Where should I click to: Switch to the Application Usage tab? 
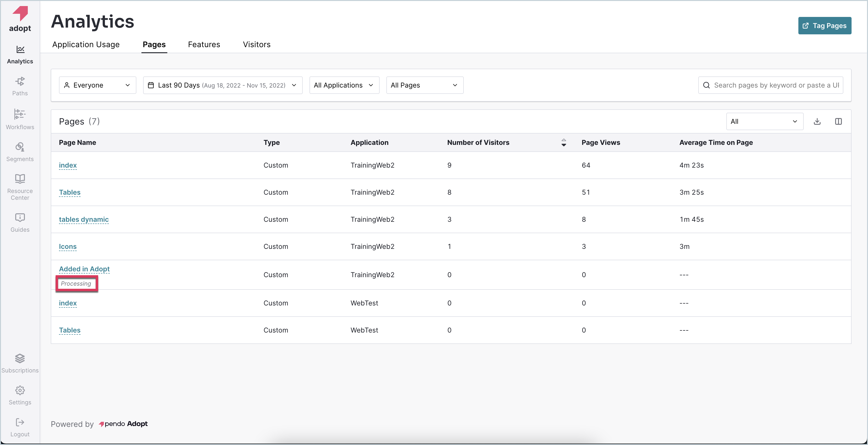coord(86,44)
